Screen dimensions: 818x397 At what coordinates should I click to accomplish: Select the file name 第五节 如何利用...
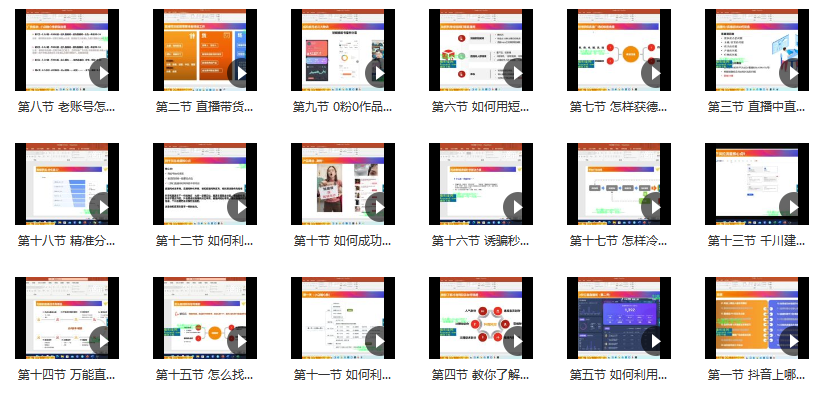(x=619, y=375)
